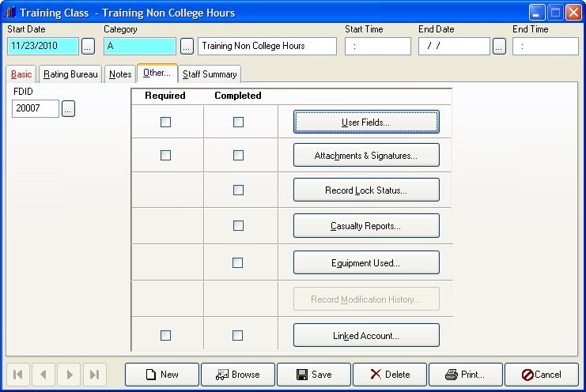Click the next record arrow

(69, 375)
